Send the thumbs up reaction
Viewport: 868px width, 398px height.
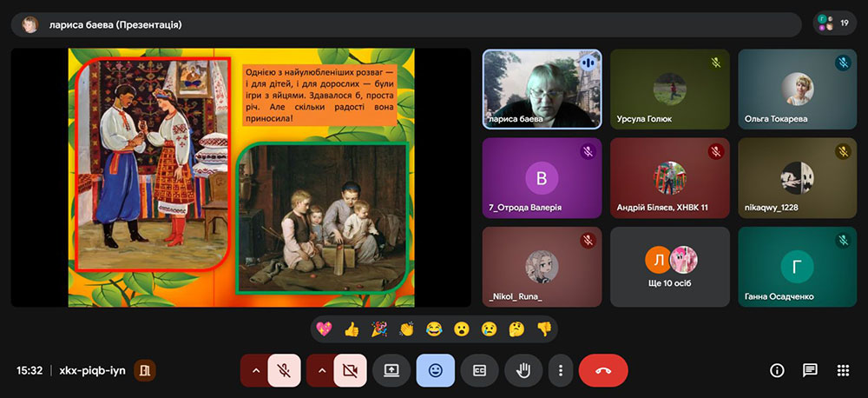pyautogui.click(x=352, y=329)
